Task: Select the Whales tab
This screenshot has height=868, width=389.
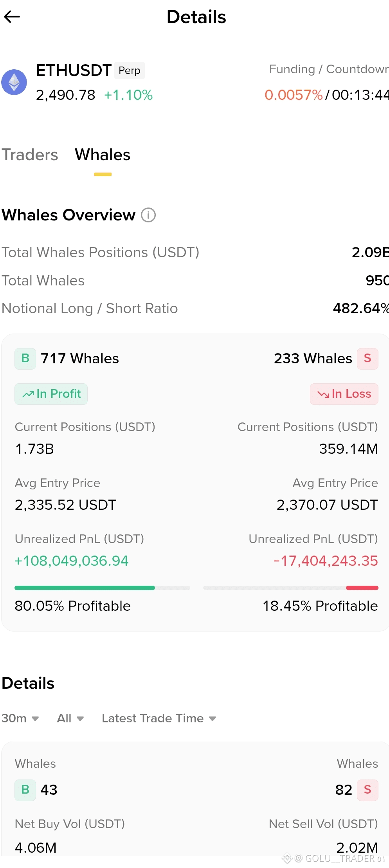Action: coord(103,155)
